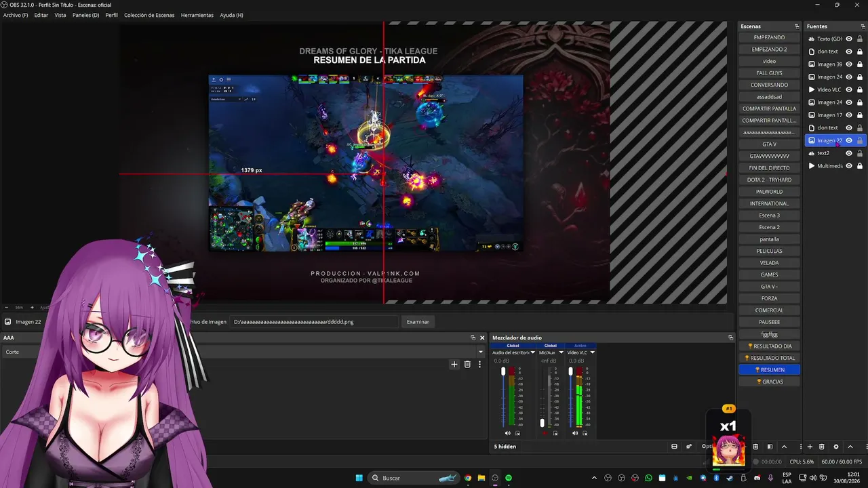Undock the Mezclador de audio panel
Image resolution: width=868 pixels, height=488 pixels.
tap(730, 338)
